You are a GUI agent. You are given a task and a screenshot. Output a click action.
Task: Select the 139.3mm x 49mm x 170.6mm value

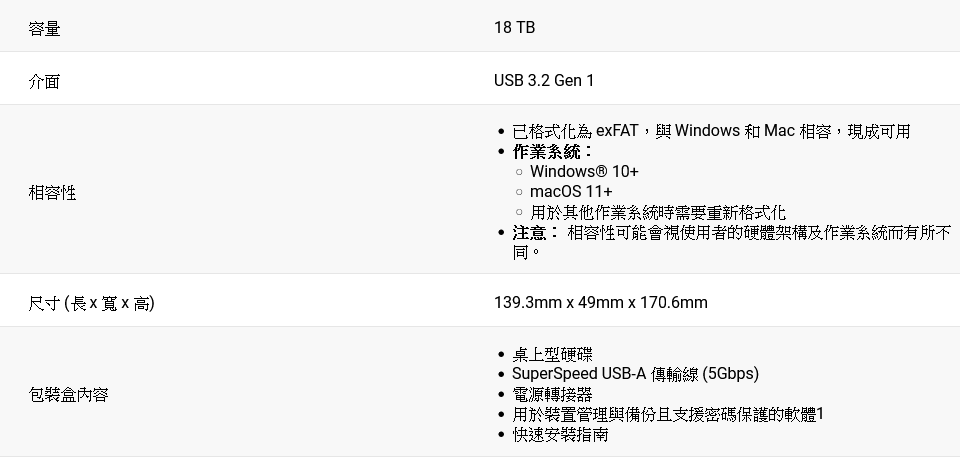pyautogui.click(x=601, y=302)
